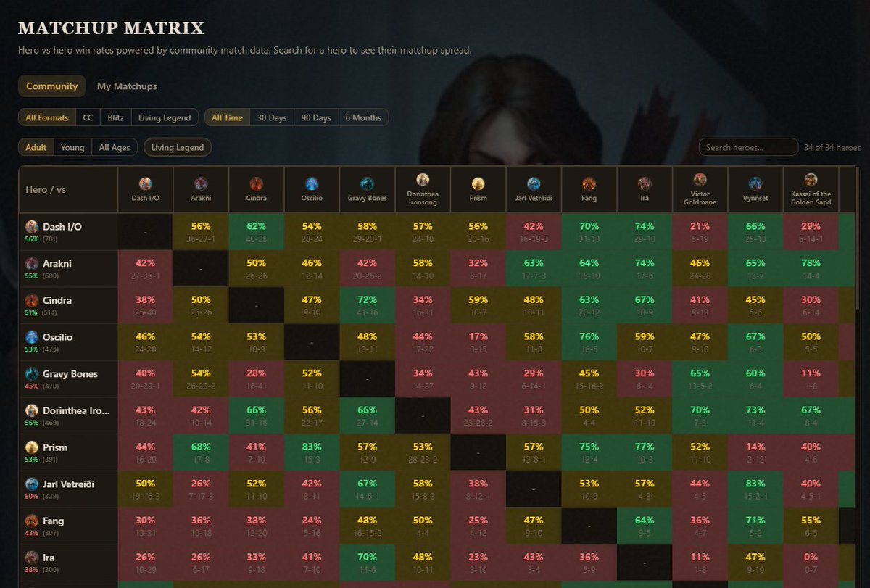The width and height of the screenshot is (870, 588).
Task: Click the 34 of 34 heroes count
Action: tap(832, 147)
